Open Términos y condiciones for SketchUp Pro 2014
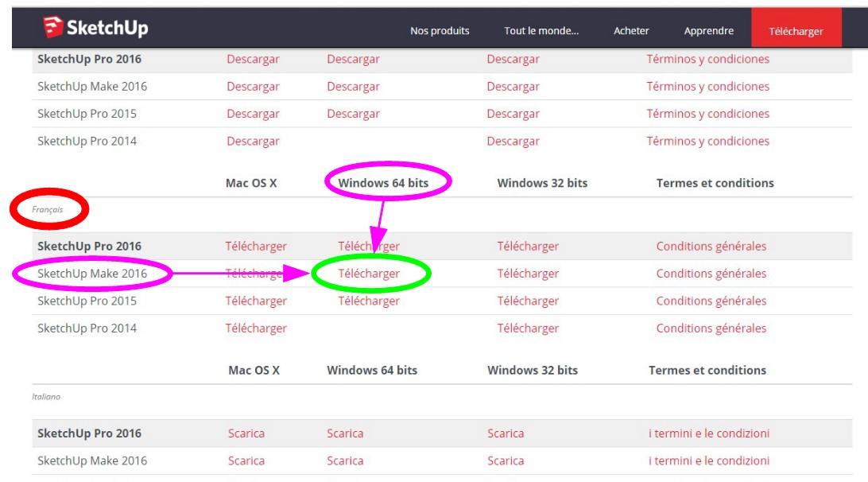 [x=708, y=142]
